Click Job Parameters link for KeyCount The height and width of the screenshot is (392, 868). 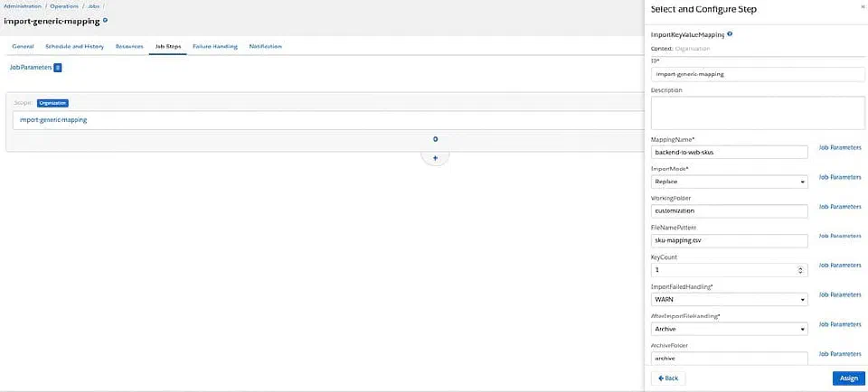(840, 266)
